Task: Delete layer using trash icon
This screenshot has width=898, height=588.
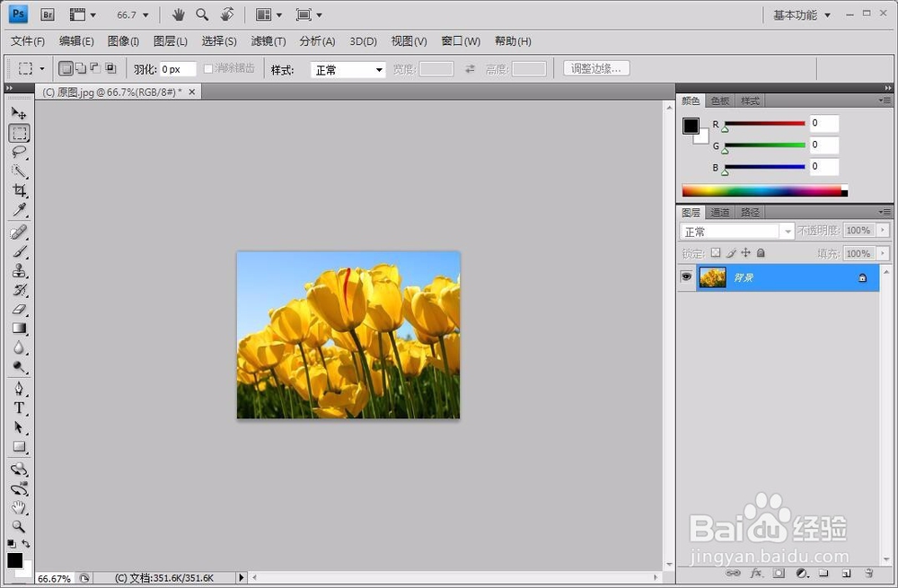Action: (868, 573)
